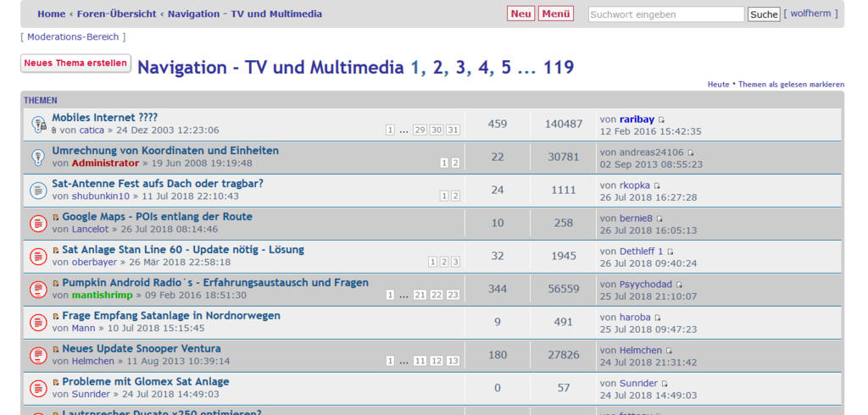Open the wolfherm user profile link
This screenshot has width=868, height=415.
(x=810, y=14)
